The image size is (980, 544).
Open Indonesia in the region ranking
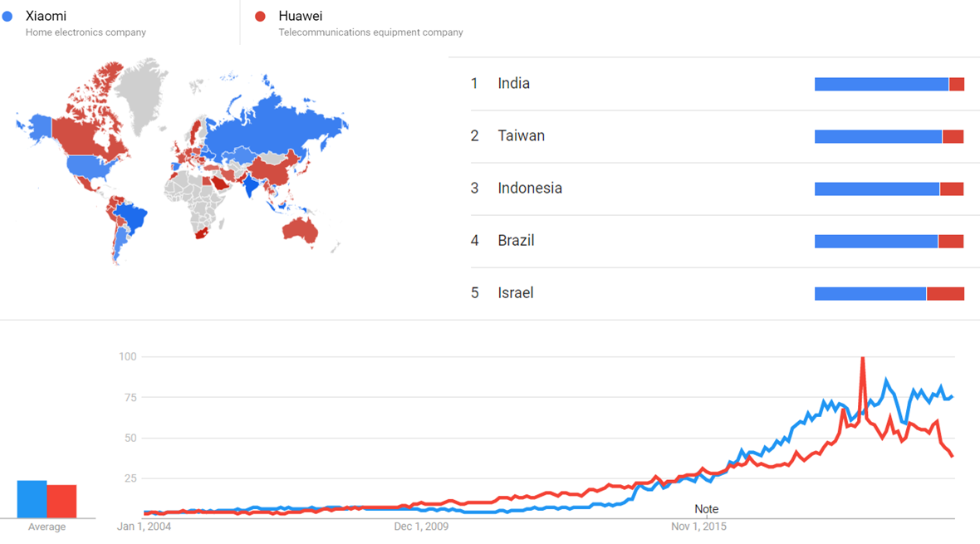tap(530, 188)
